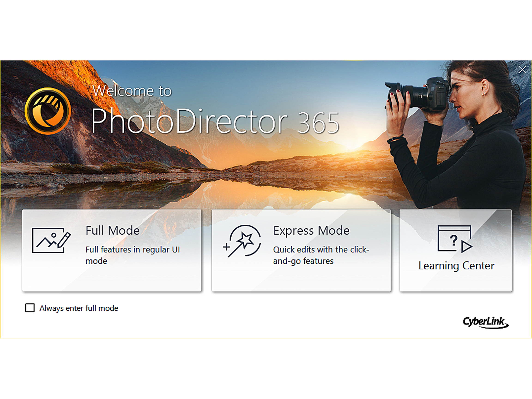Click the 'PhotoDirector 365' title text

215,121
